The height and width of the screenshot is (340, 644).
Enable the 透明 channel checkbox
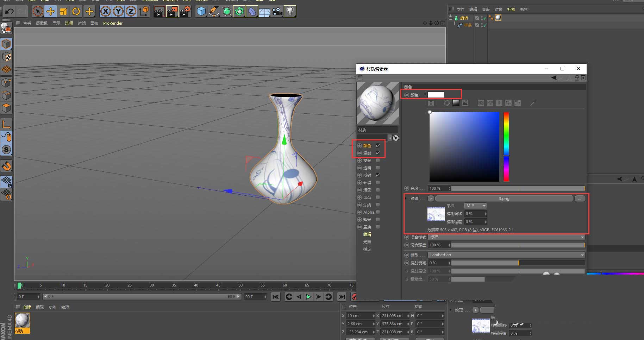tap(378, 168)
